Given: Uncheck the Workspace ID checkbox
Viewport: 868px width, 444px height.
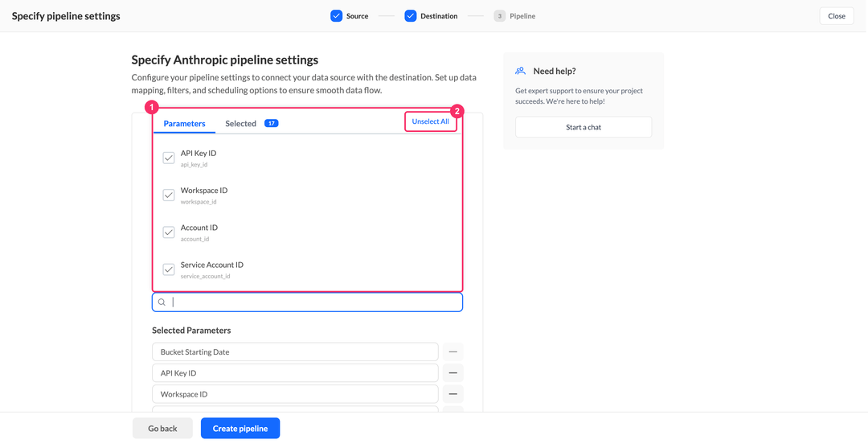Looking at the screenshot, I should click(168, 195).
